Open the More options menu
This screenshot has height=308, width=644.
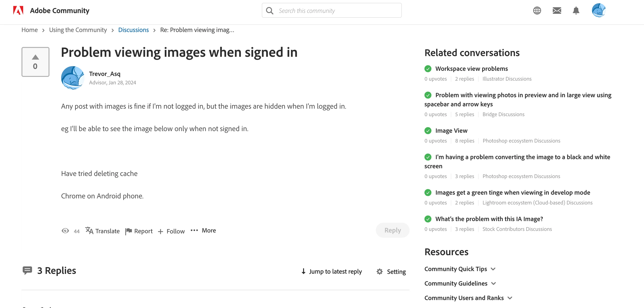click(203, 230)
